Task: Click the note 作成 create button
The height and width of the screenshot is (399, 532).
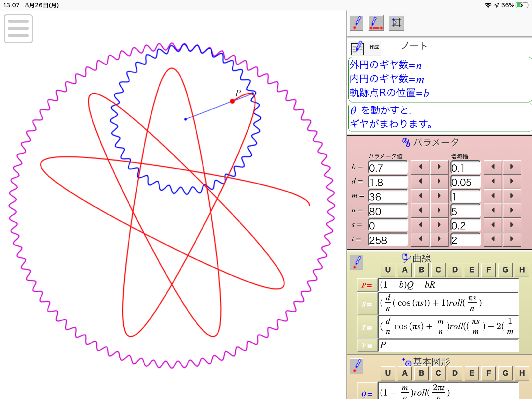Action: pos(366,47)
